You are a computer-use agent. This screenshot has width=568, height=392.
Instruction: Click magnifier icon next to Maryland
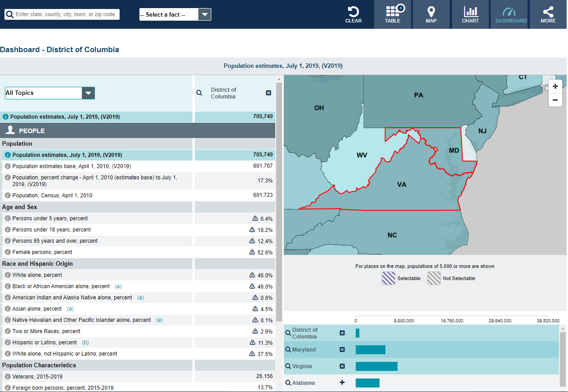coord(288,350)
